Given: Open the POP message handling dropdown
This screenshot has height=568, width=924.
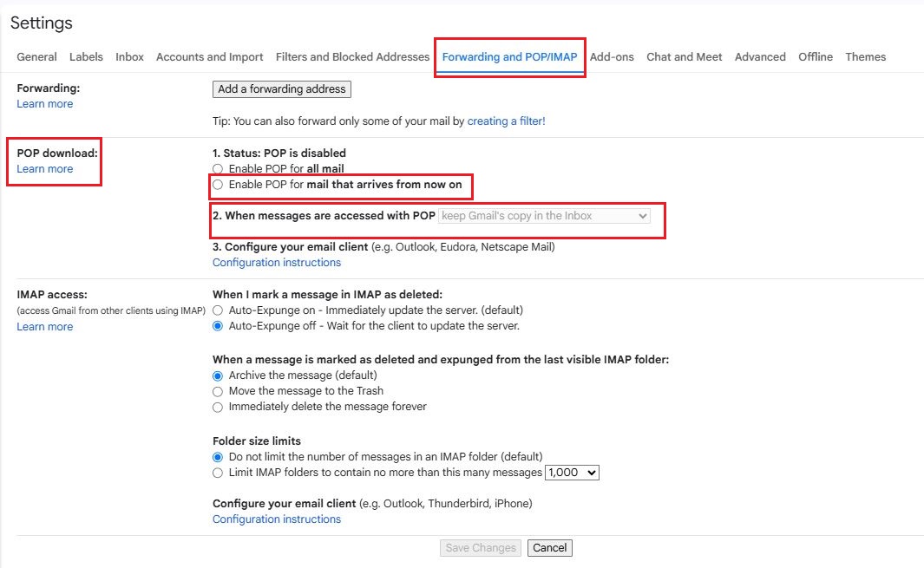Looking at the screenshot, I should (545, 216).
